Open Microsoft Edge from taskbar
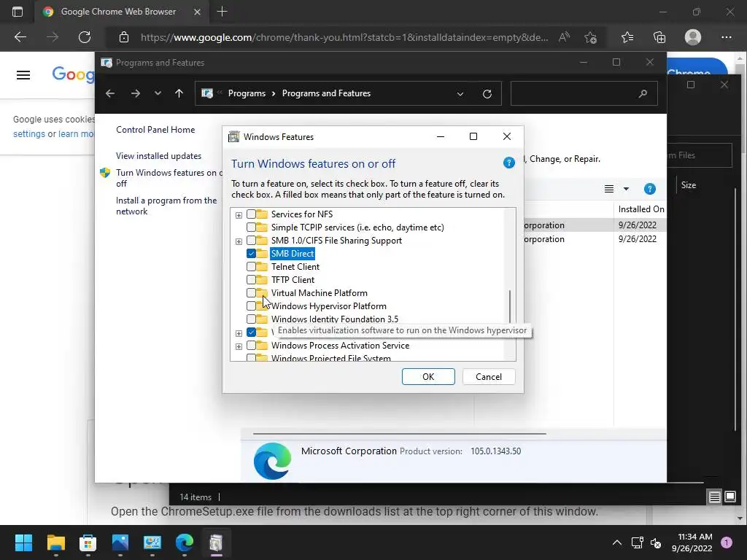 click(185, 542)
